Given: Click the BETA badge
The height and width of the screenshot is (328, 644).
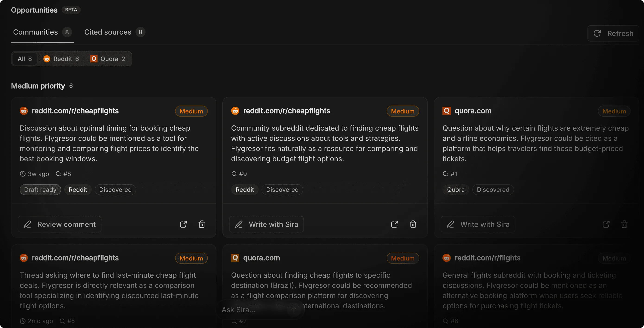Looking at the screenshot, I should tap(71, 10).
